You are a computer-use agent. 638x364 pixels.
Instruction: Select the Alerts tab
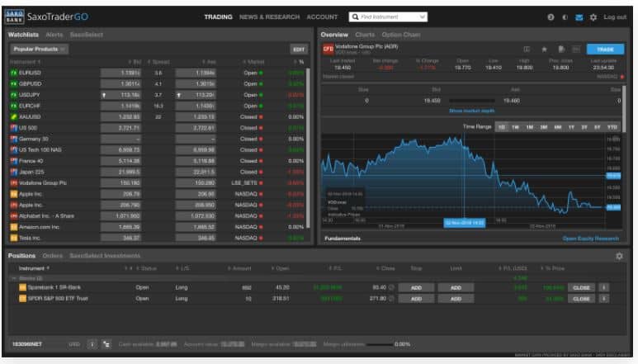(x=54, y=35)
